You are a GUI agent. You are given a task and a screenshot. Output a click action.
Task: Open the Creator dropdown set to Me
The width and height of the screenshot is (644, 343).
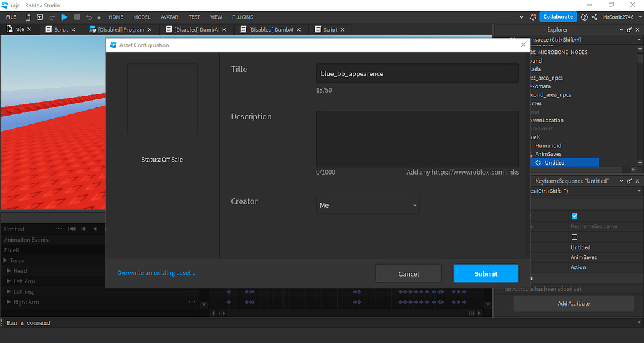368,204
